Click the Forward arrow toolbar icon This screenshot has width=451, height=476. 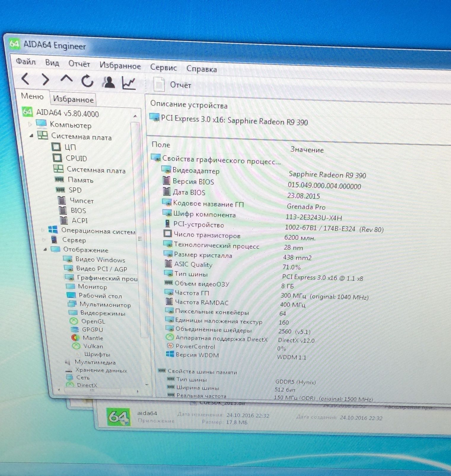click(45, 80)
